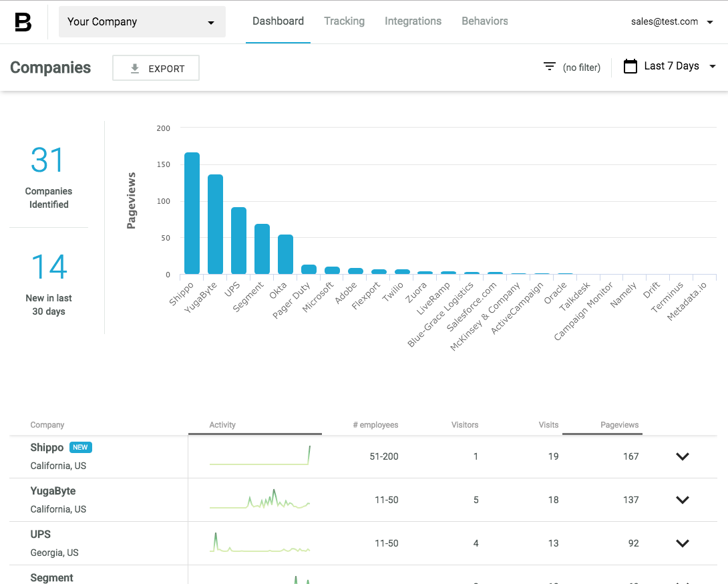Click the B logo icon
This screenshot has height=584, width=728.
coord(23,22)
